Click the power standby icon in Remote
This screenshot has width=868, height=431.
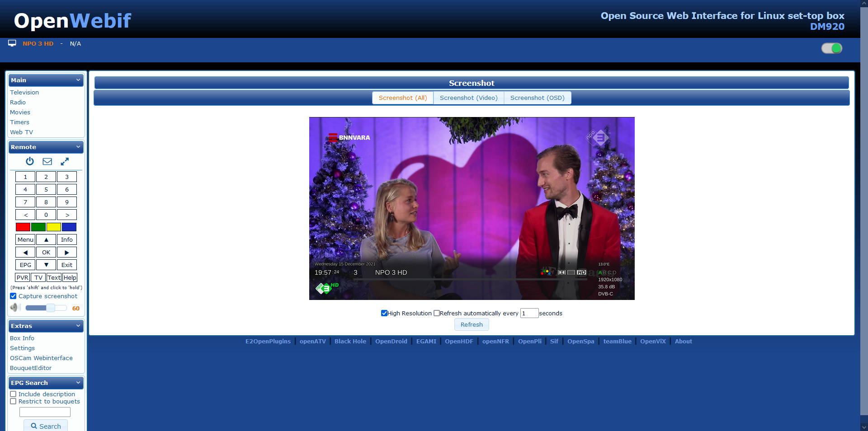pos(30,161)
